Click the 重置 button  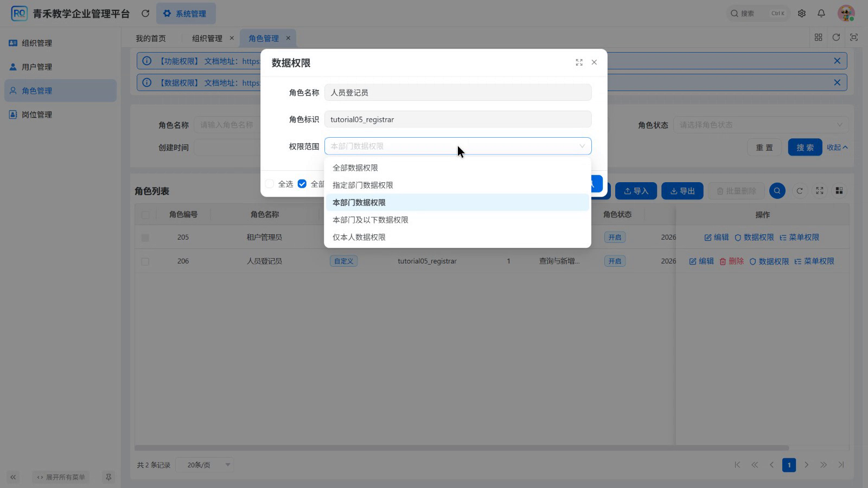[x=764, y=147]
